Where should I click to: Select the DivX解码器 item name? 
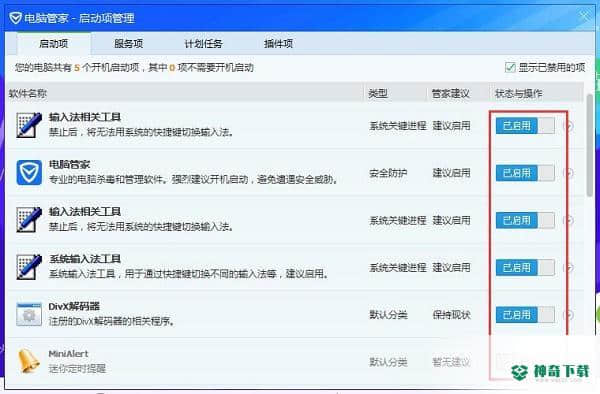(x=74, y=306)
